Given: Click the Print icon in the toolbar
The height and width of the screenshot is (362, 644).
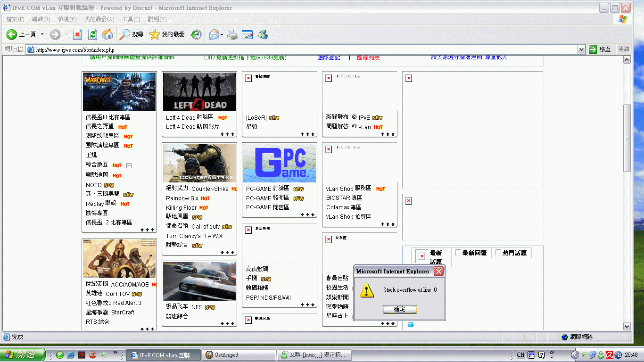Looking at the screenshot, I should click(232, 34).
